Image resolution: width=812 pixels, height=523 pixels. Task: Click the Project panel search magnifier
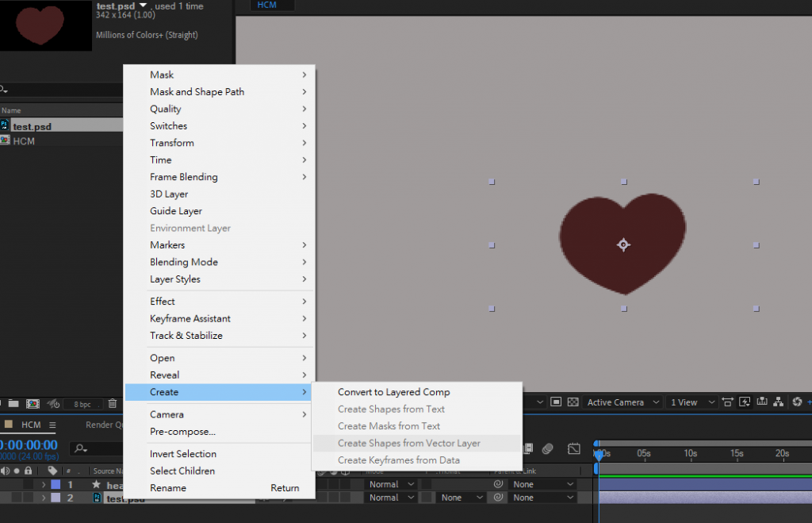coord(4,89)
